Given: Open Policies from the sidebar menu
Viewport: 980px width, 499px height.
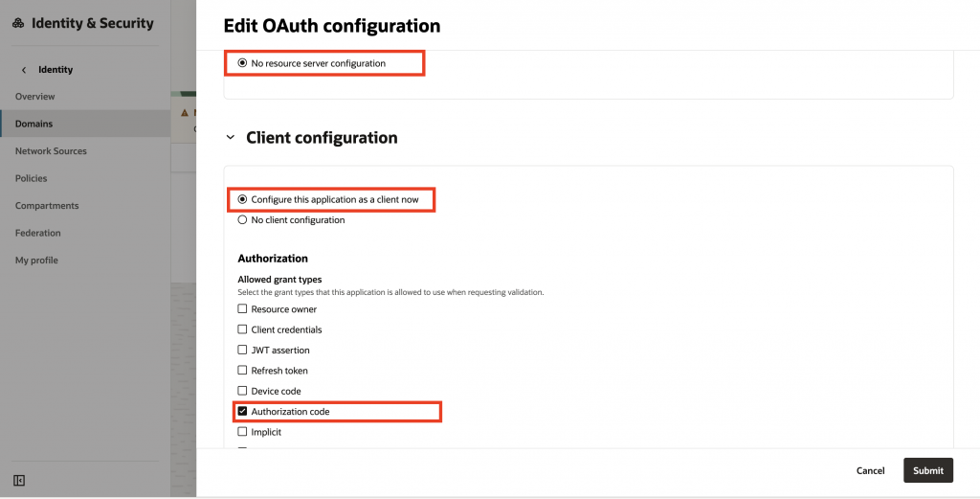Looking at the screenshot, I should (32, 178).
